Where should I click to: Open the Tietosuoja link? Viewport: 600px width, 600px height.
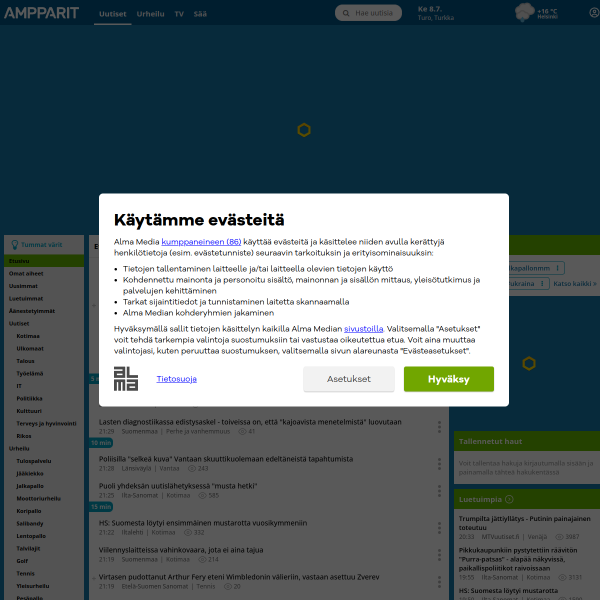click(x=176, y=379)
